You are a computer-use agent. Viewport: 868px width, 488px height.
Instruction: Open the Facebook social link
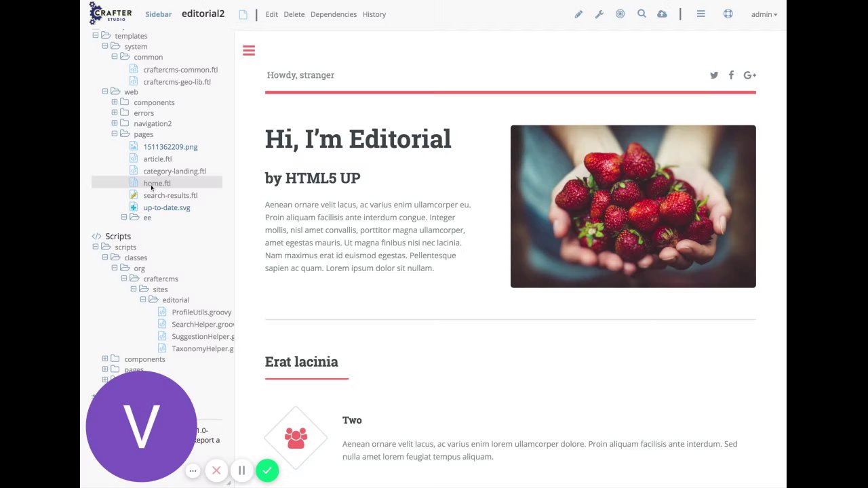731,75
